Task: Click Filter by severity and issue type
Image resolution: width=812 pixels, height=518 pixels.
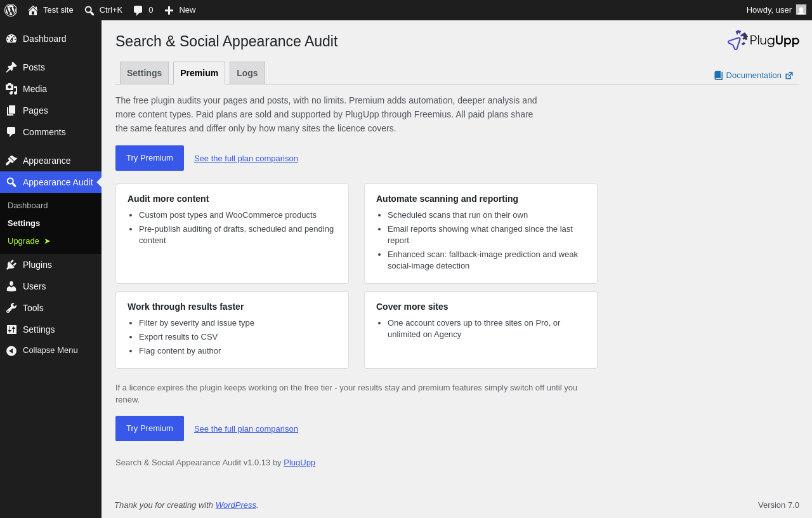Action: point(197,323)
